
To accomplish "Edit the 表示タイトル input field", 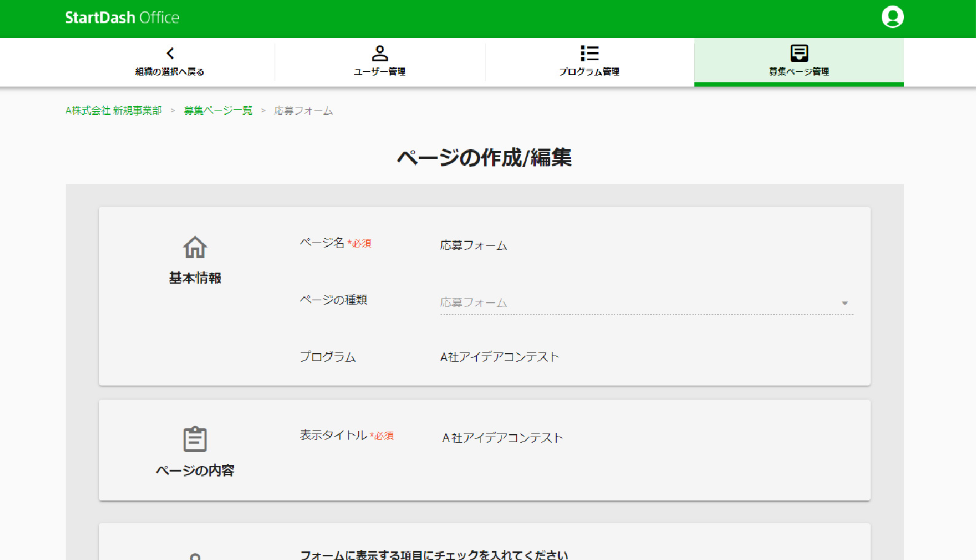I will [646, 438].
